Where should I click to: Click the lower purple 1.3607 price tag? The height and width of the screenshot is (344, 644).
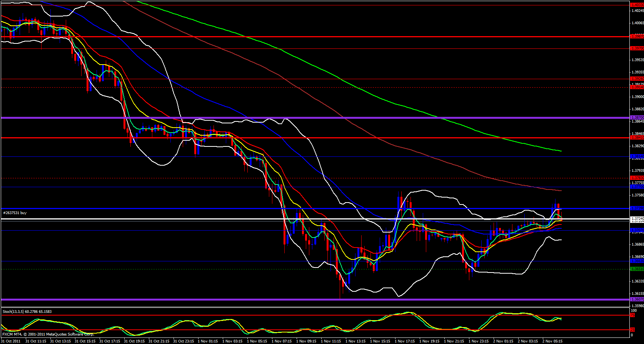[x=637, y=299]
